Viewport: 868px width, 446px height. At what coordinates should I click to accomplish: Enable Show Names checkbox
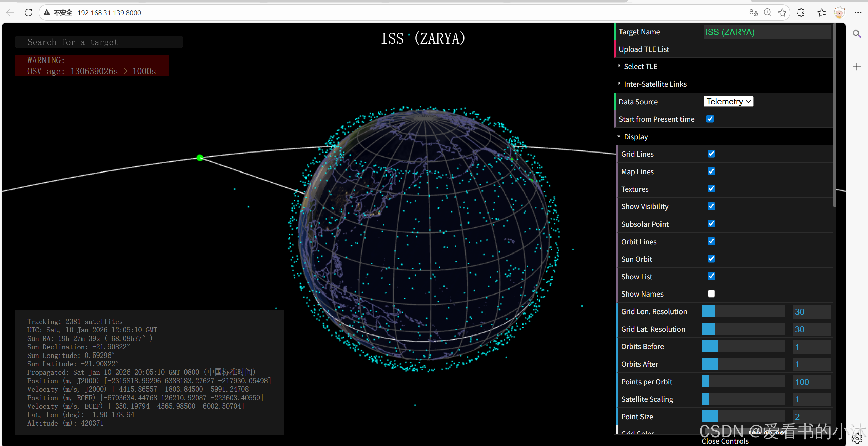[x=711, y=294]
